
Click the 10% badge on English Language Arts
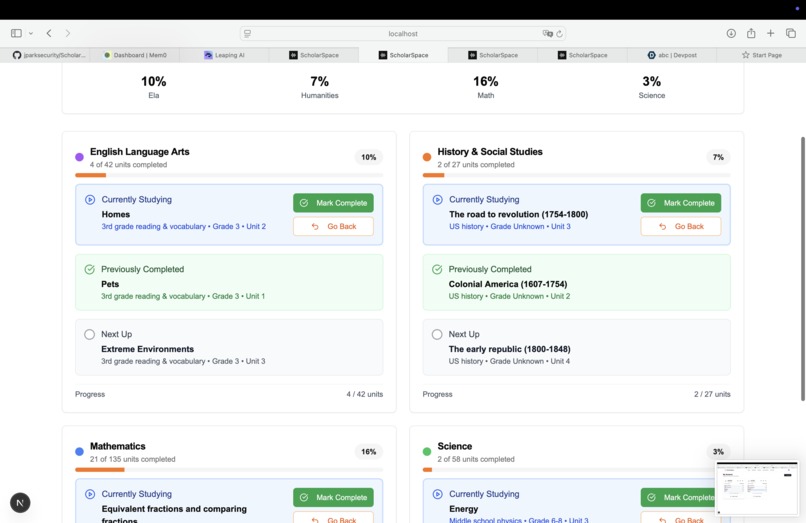click(369, 157)
